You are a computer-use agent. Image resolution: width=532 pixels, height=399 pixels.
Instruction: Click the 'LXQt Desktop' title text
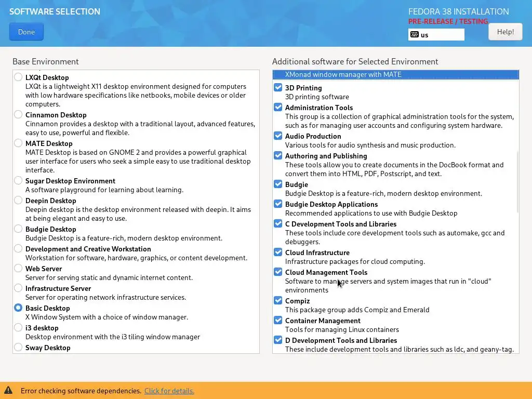(47, 77)
